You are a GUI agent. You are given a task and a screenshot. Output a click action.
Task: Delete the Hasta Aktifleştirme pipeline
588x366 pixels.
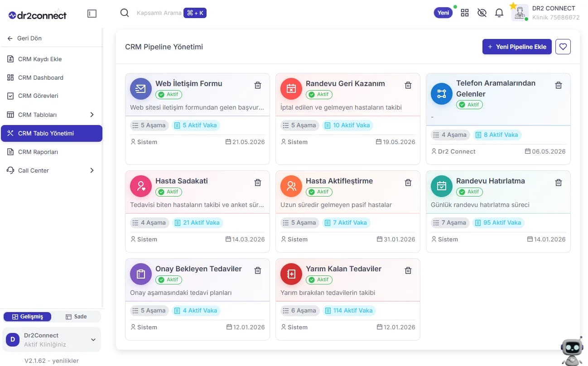408,183
